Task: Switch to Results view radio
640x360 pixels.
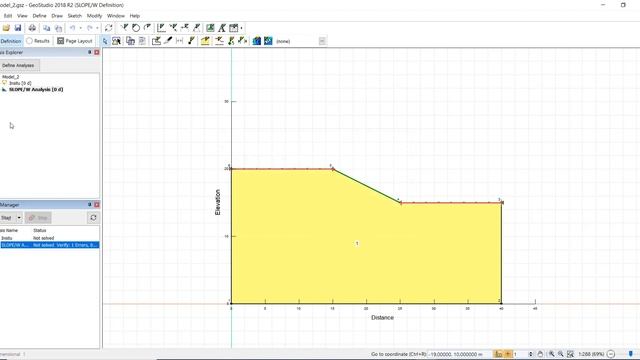Action: 38,41
